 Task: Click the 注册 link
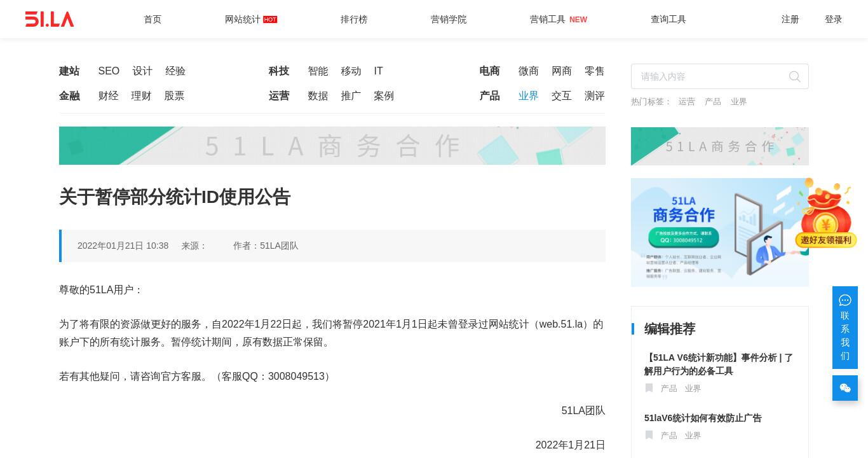click(x=790, y=19)
